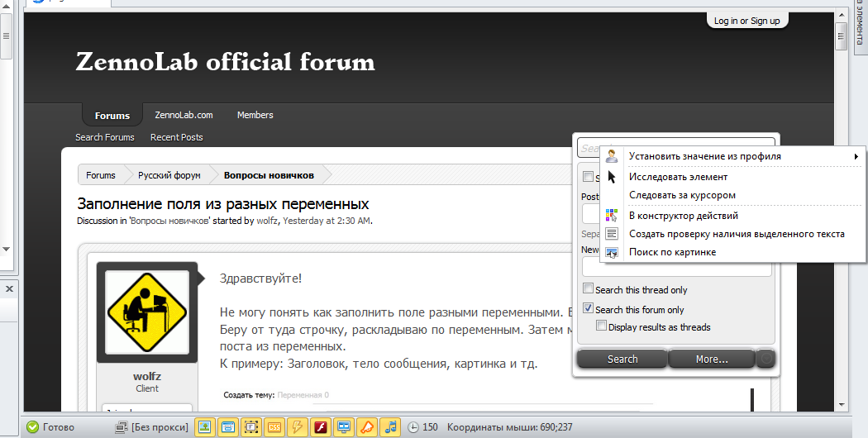Click left panel scrollbar down arrow

coord(6,250)
